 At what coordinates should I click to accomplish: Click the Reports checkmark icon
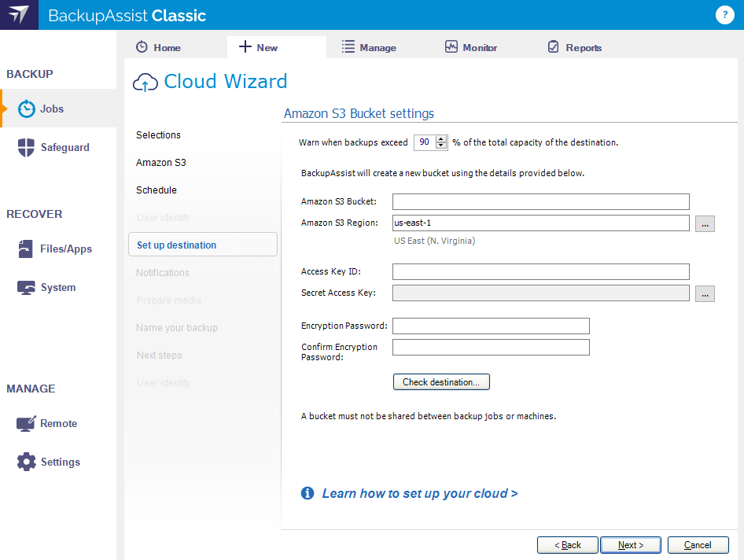pos(553,46)
